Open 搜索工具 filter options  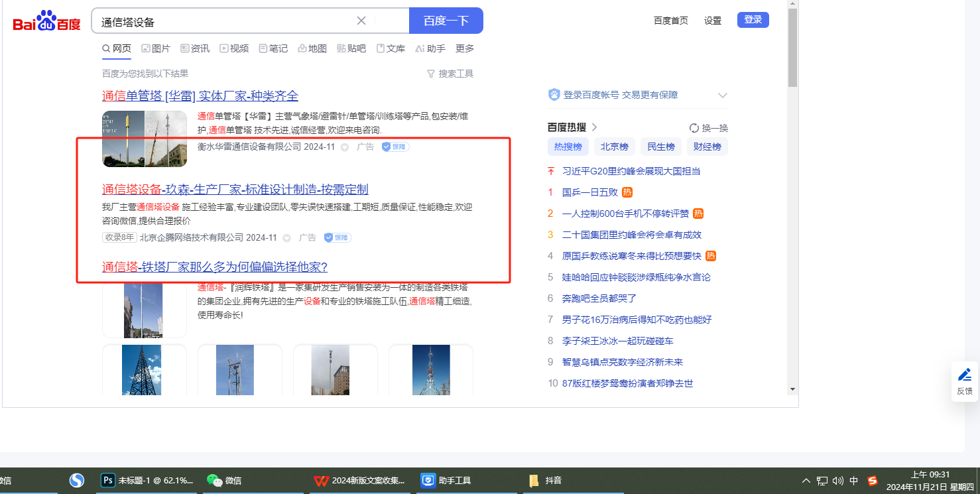point(450,74)
